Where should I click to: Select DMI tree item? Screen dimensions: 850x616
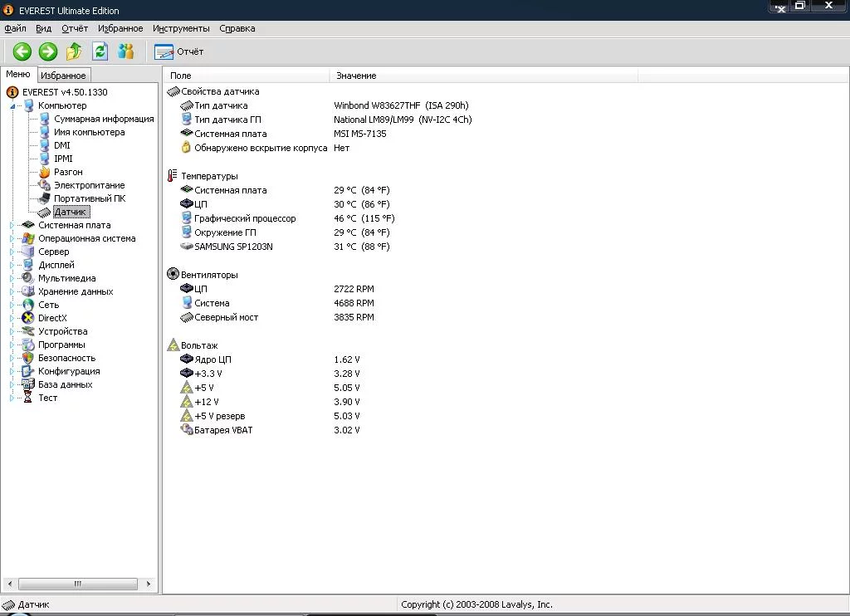click(x=61, y=145)
